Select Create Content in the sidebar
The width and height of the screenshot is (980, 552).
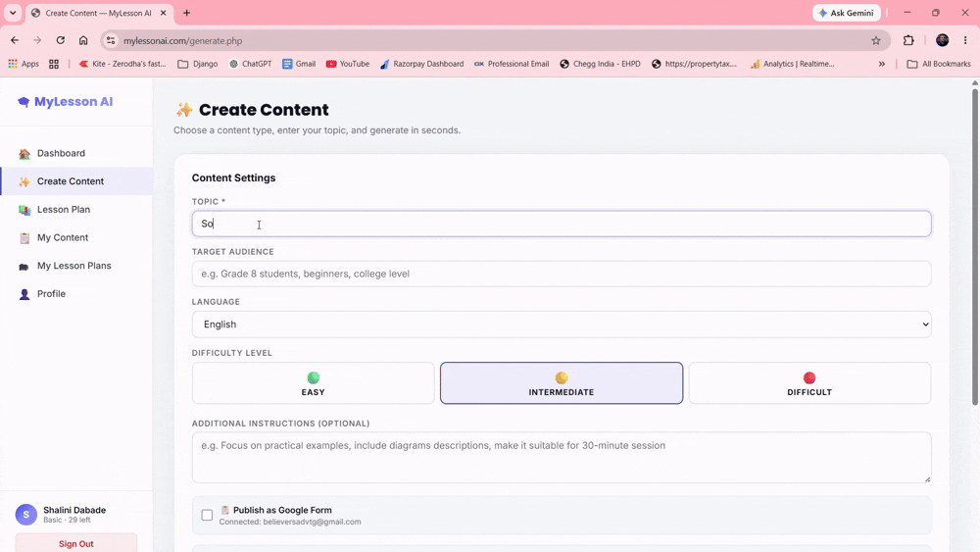pyautogui.click(x=76, y=181)
